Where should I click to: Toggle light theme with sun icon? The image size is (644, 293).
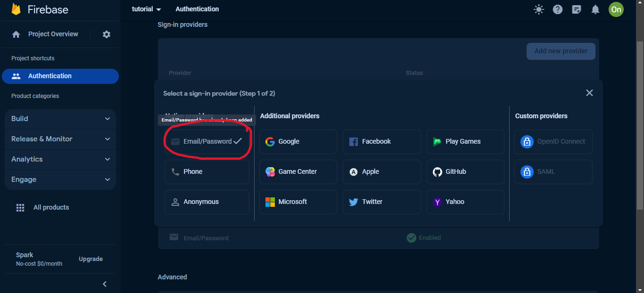coord(538,9)
